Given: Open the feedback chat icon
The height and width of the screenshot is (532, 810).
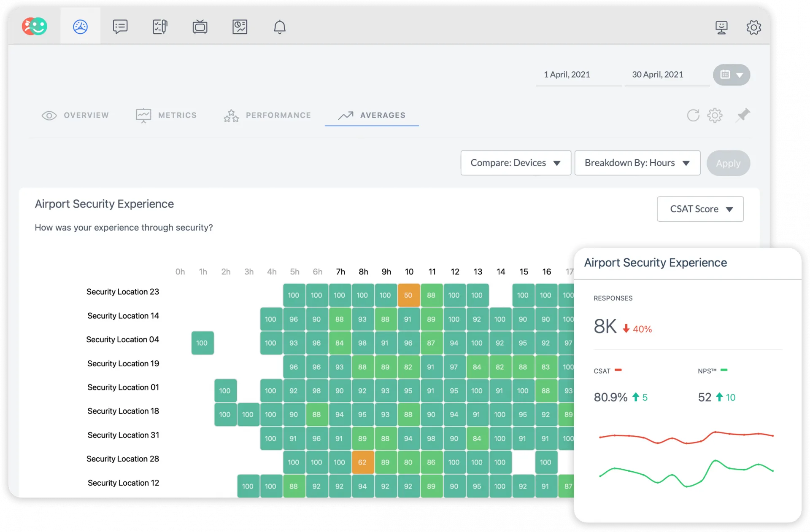Looking at the screenshot, I should [x=120, y=27].
